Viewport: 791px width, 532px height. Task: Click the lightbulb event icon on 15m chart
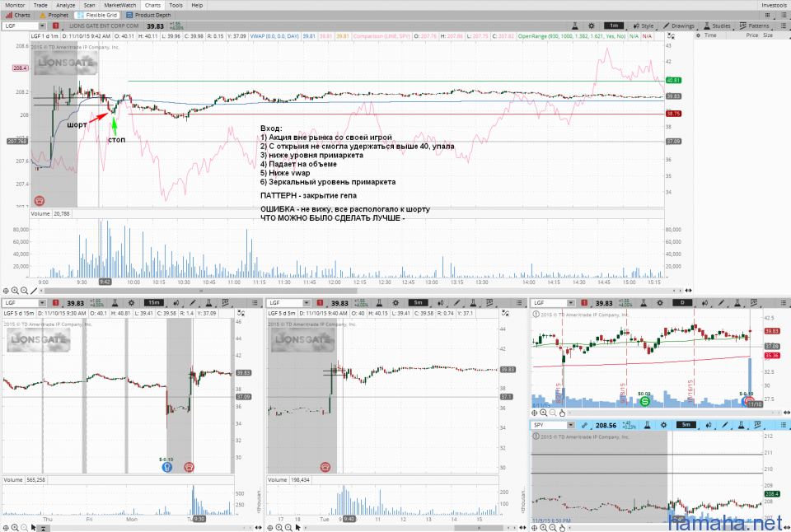166,468
